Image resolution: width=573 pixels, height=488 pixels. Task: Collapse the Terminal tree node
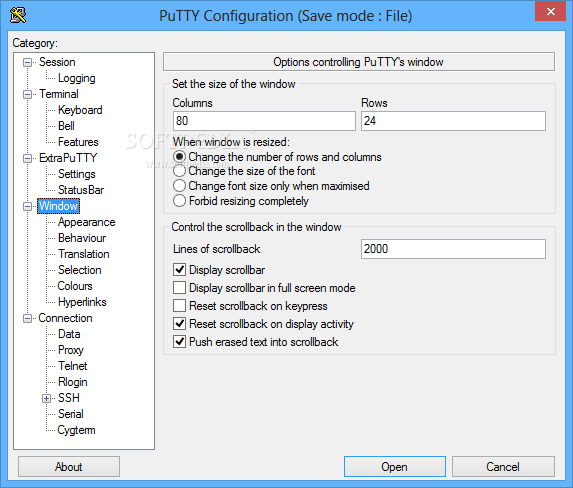click(27, 95)
